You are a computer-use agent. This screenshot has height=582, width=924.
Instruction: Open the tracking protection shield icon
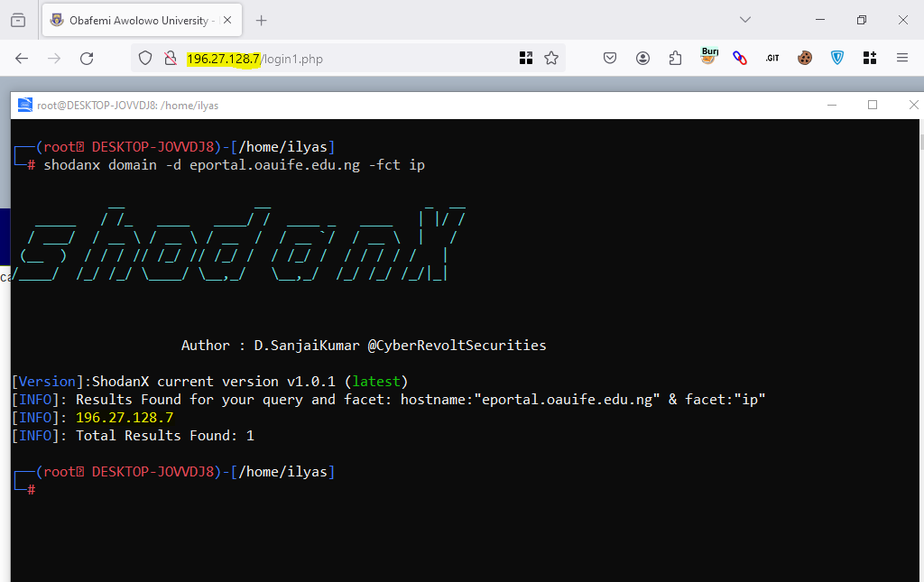coord(145,59)
